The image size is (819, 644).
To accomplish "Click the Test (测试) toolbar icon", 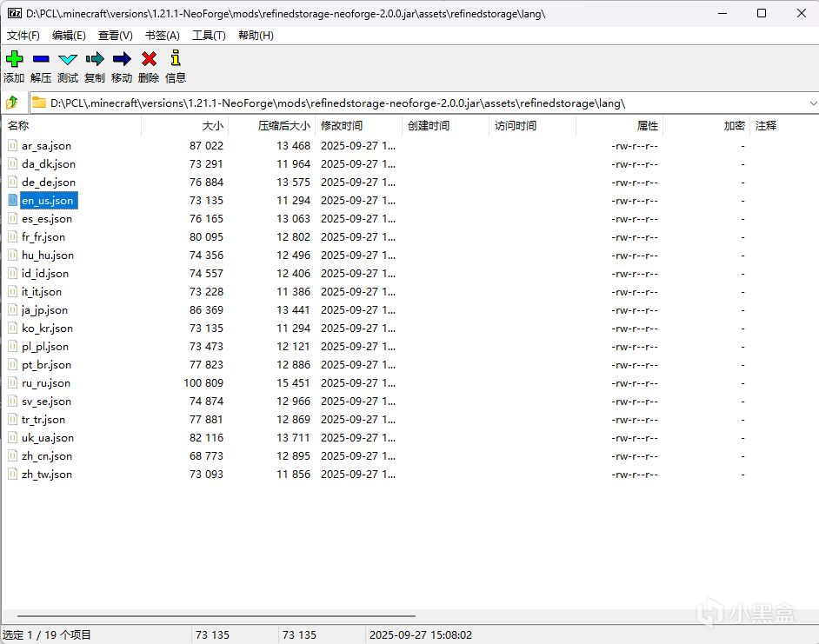I will 67,59.
